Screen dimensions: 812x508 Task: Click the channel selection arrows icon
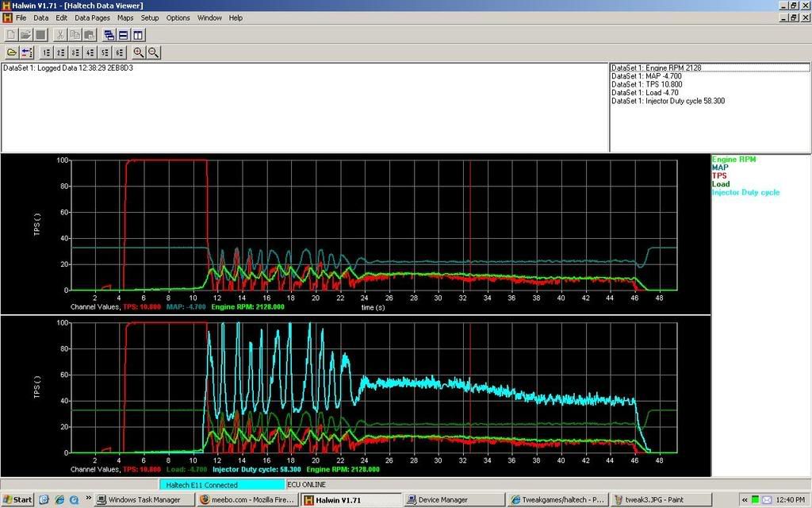pos(27,52)
